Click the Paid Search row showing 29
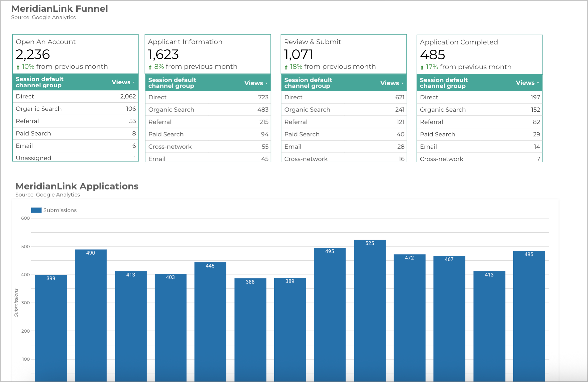 tap(480, 134)
